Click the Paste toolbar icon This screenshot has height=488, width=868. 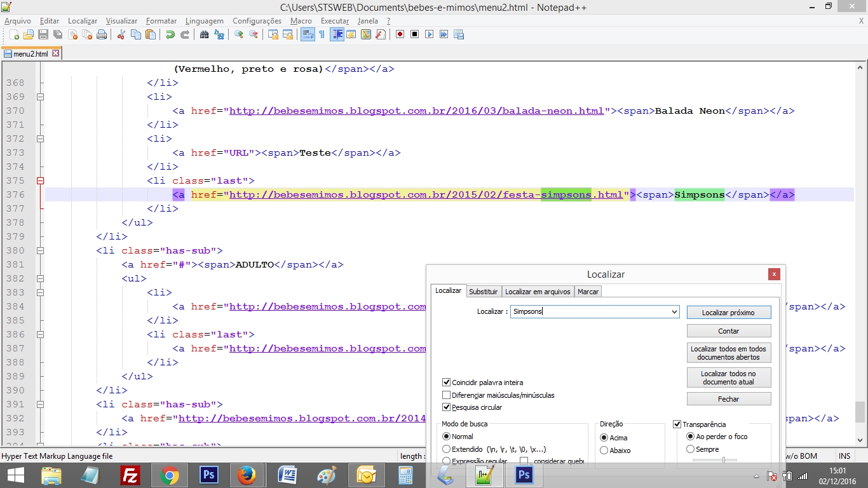[x=151, y=34]
